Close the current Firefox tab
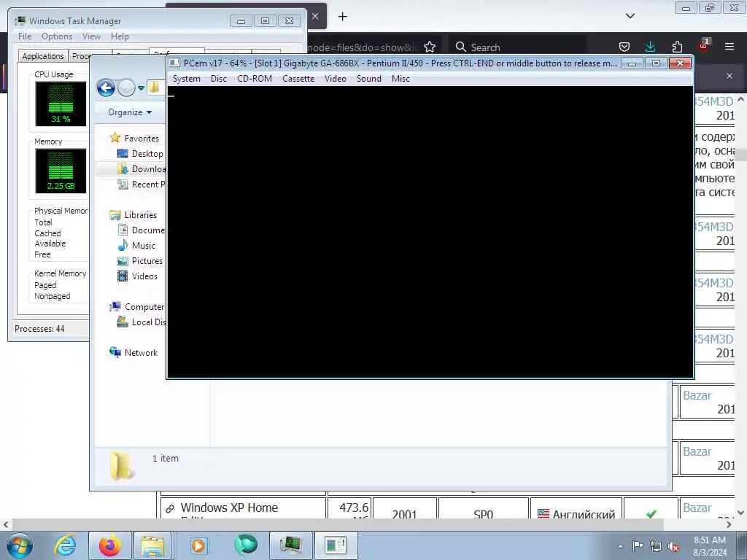Viewport: 747px width, 560px height. (315, 16)
